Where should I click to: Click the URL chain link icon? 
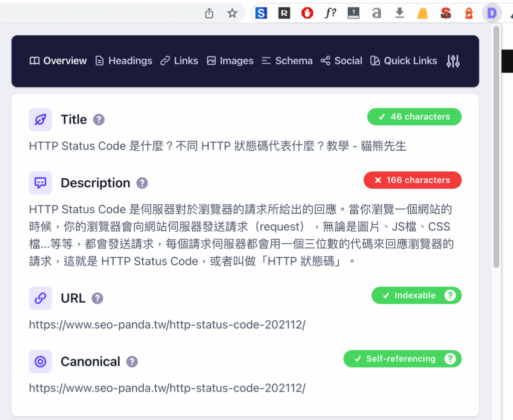pyautogui.click(x=40, y=298)
